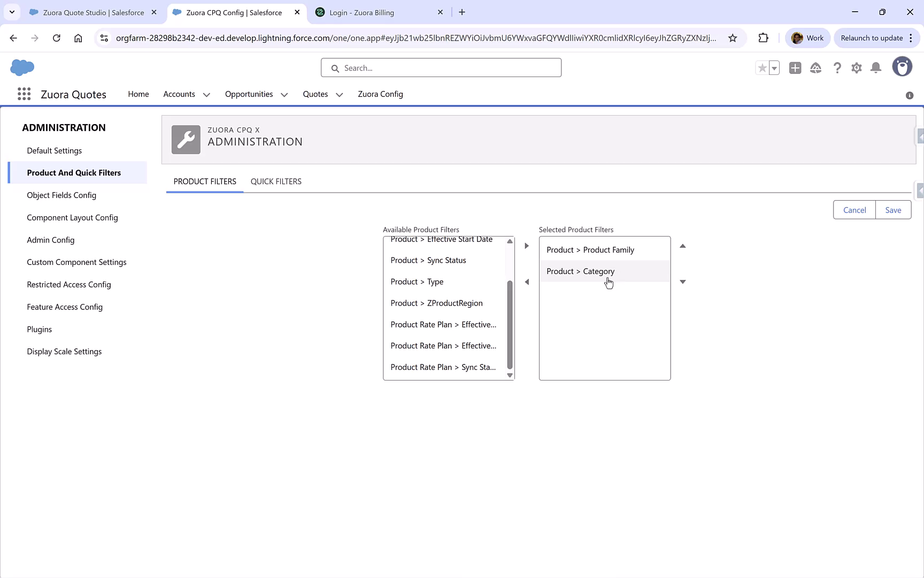924x578 pixels.
Task: Click the favorites star in the toolbar
Action: click(x=762, y=68)
